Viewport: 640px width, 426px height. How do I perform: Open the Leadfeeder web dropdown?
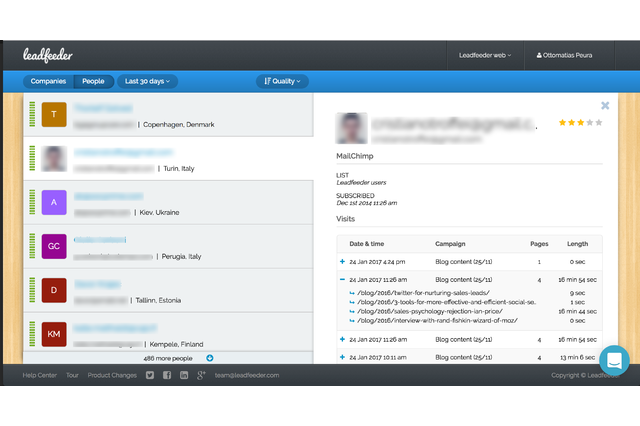(485, 55)
